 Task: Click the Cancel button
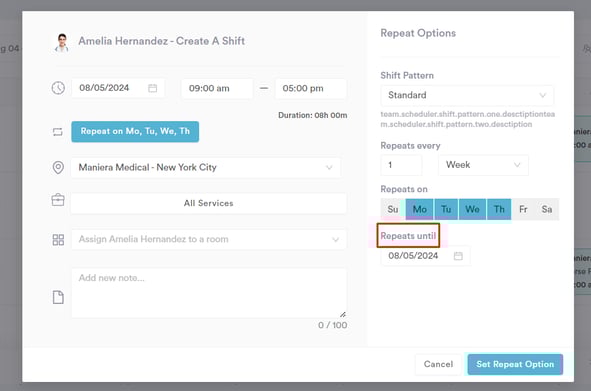pyautogui.click(x=438, y=364)
